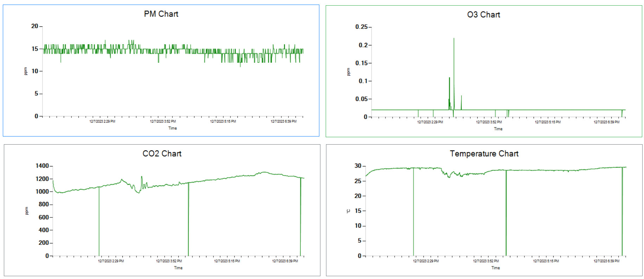Select the 0.2 tick on O3 Chart y-axis
The image size is (644, 279).
(x=363, y=45)
